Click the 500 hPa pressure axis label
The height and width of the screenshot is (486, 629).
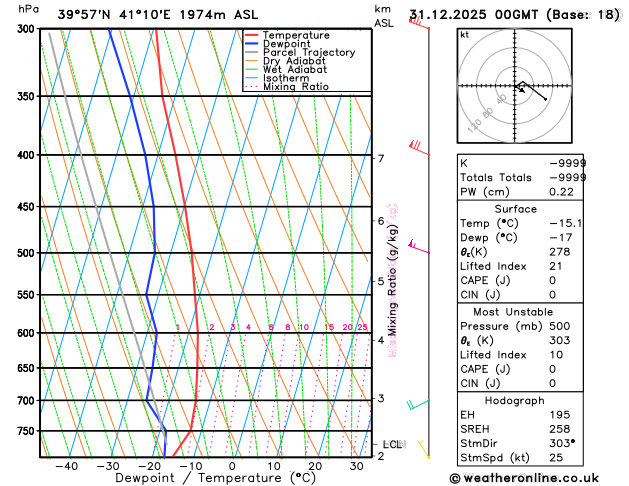click(26, 253)
